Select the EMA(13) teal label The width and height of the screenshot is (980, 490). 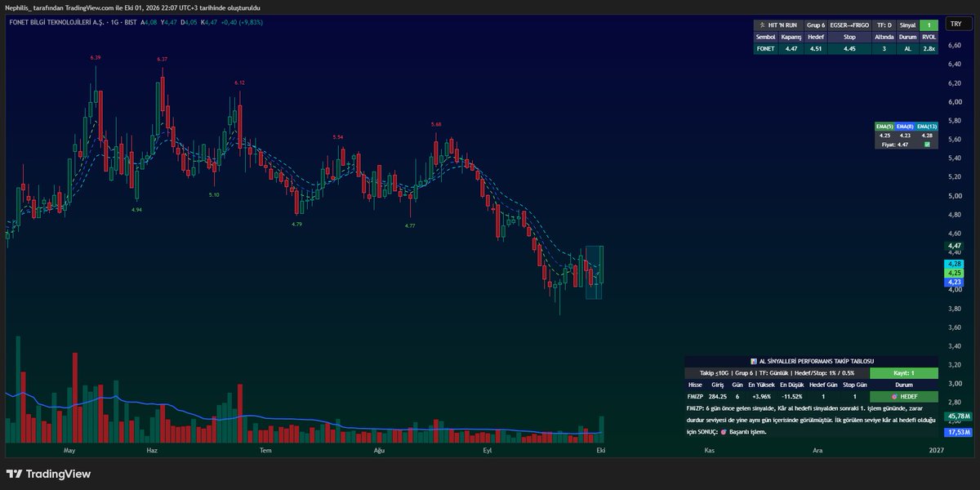click(926, 127)
